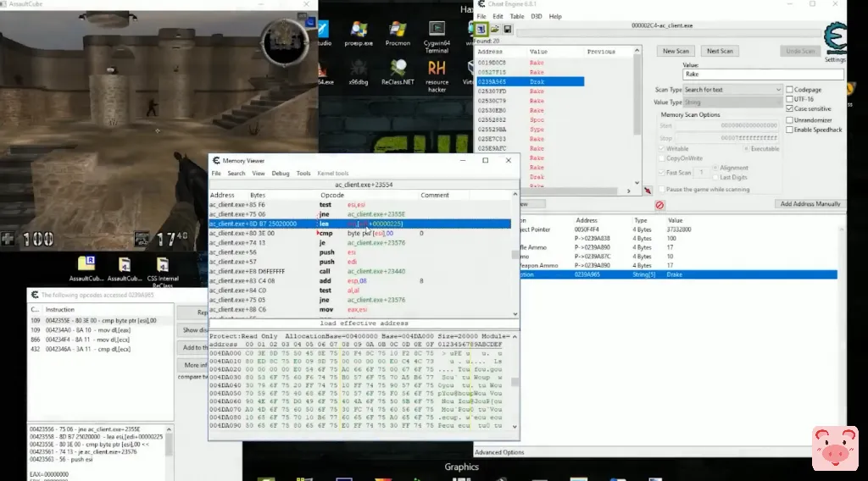Screen dimensions: 868x481
Task: Open the File menu in Cheat Engine
Action: (x=481, y=17)
